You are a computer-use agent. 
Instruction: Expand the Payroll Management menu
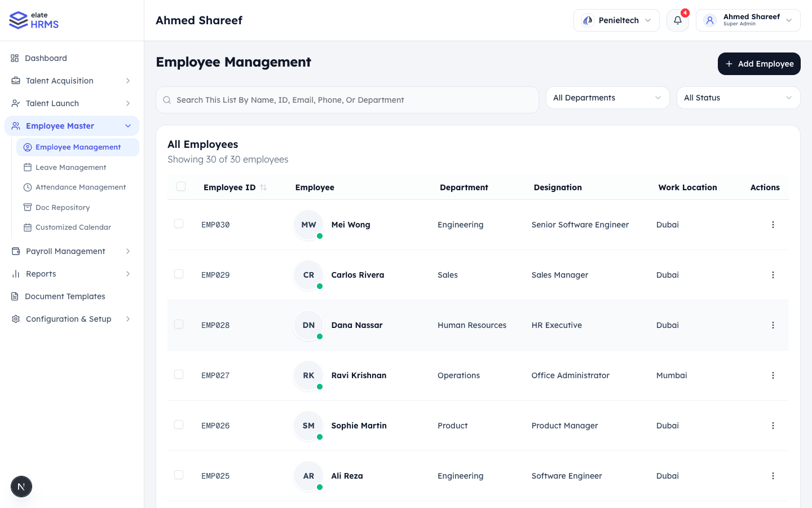(x=65, y=251)
